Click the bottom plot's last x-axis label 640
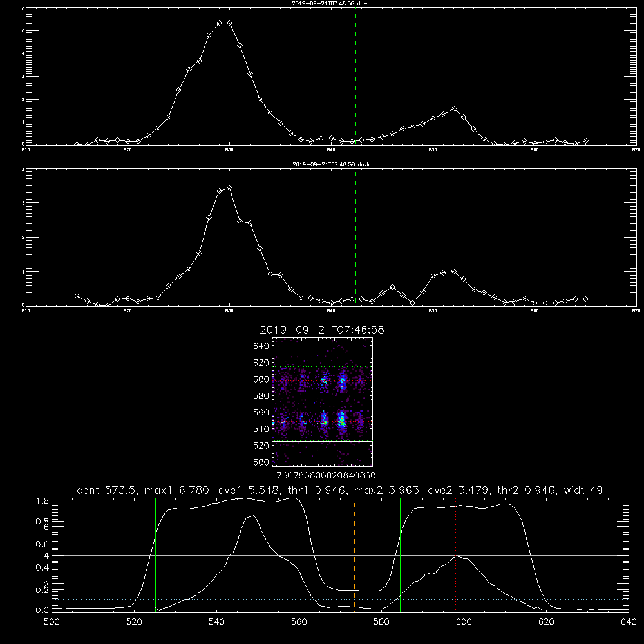The height and width of the screenshot is (644, 644). 629,622
